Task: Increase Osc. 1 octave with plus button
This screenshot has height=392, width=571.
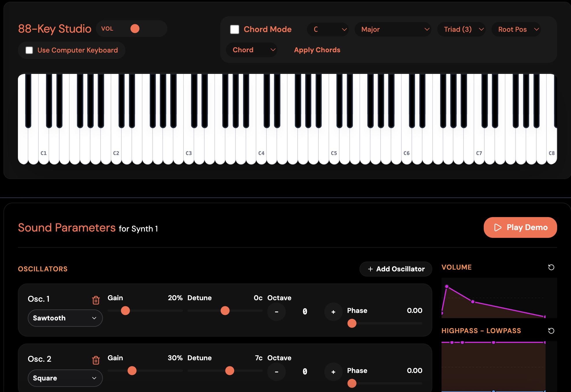Action: (333, 312)
